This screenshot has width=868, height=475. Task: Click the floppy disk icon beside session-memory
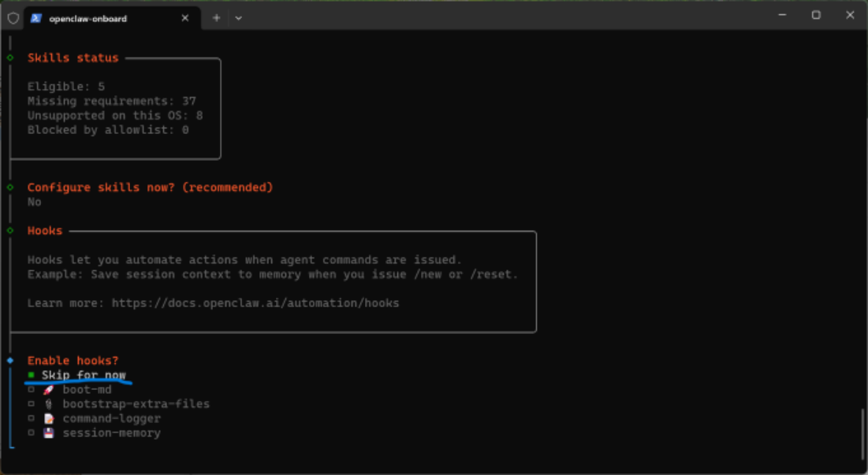[49, 432]
